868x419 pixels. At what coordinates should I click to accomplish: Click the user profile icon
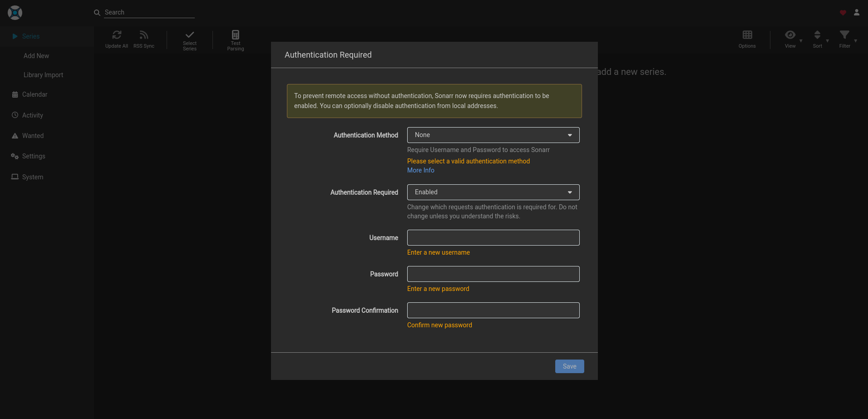857,13
